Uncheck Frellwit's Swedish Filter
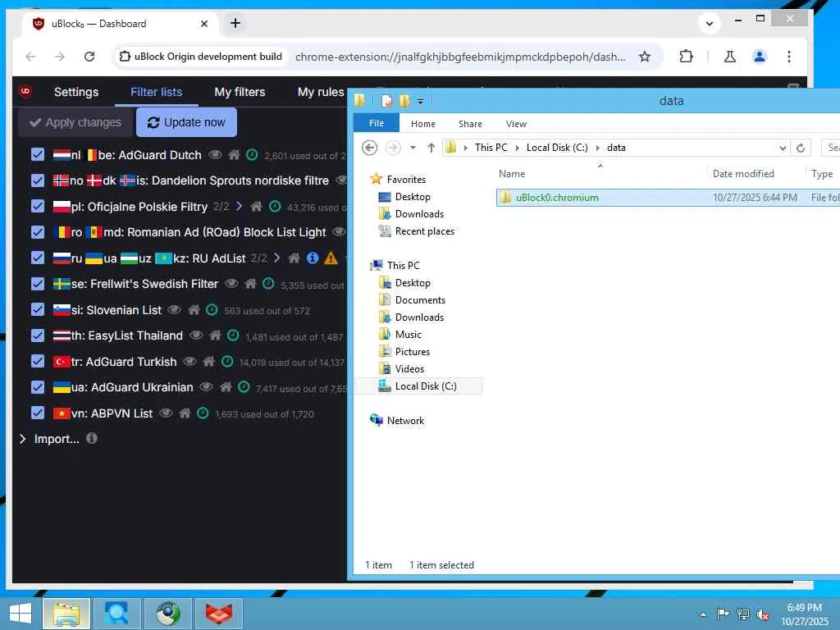Viewport: 840px width, 630px height. click(38, 283)
